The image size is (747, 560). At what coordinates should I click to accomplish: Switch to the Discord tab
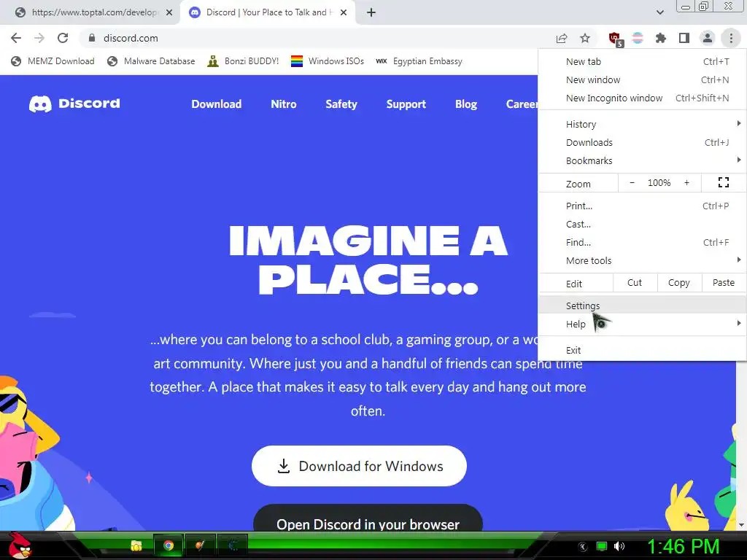pyautogui.click(x=267, y=13)
